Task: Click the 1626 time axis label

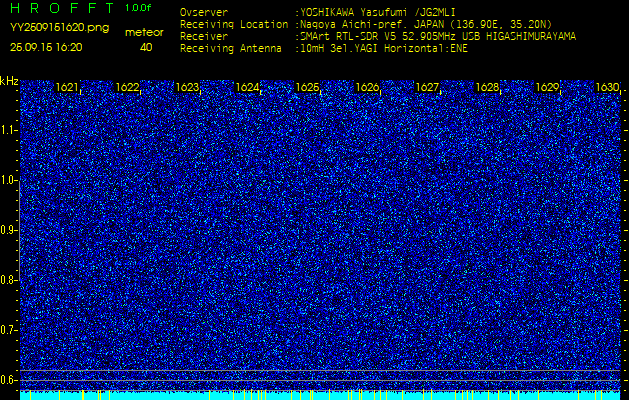Action: (367, 87)
